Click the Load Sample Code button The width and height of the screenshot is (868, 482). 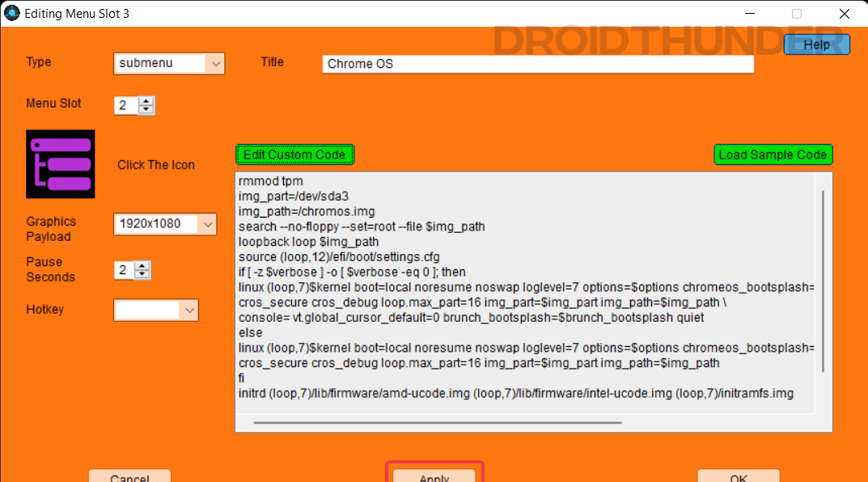pos(773,155)
